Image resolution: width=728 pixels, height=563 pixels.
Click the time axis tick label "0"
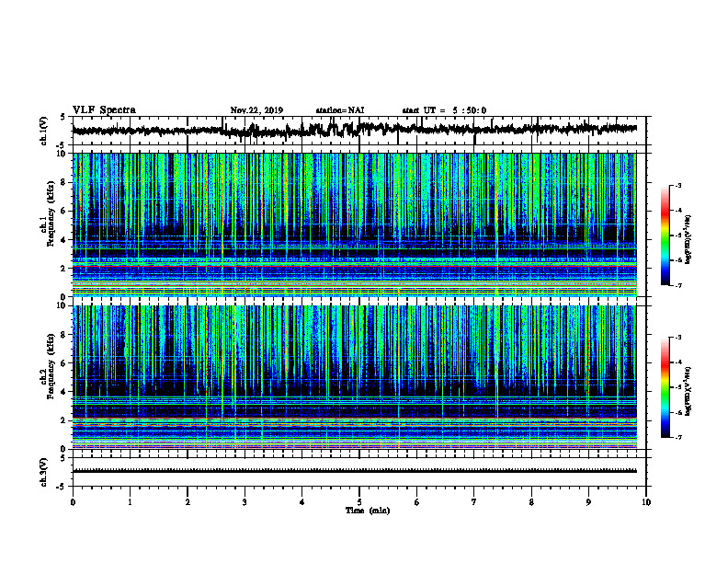coord(73,502)
